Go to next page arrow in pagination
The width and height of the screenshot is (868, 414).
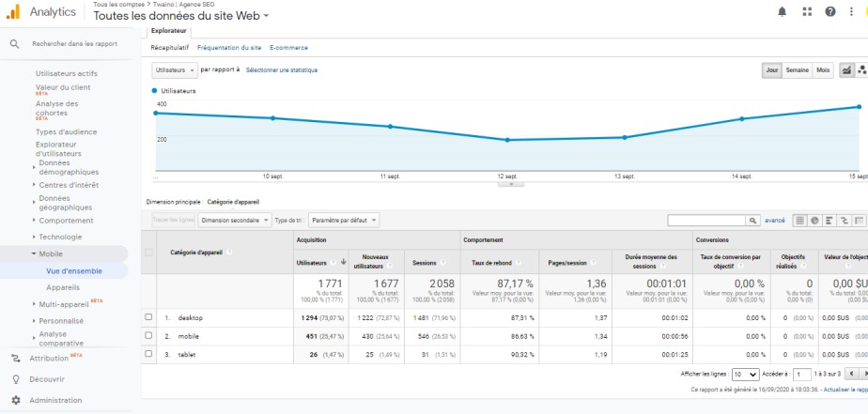coord(864,375)
